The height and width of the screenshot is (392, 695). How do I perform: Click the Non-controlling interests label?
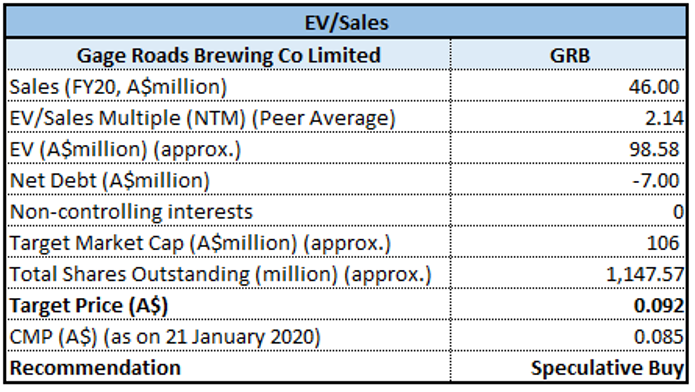[x=131, y=212]
